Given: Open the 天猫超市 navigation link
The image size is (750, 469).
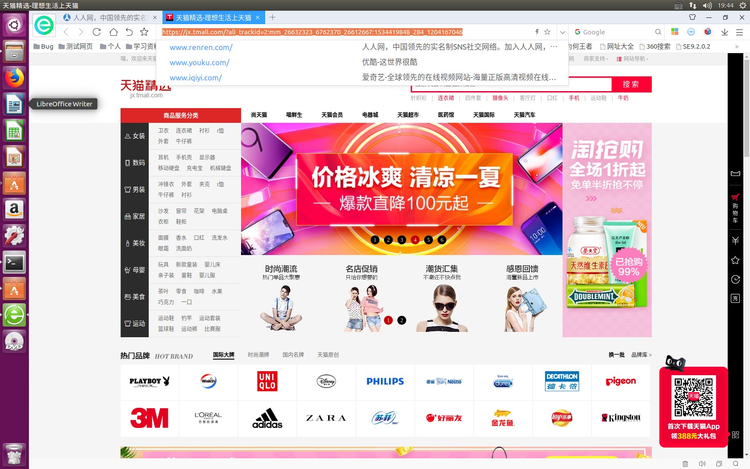Looking at the screenshot, I should (x=408, y=115).
